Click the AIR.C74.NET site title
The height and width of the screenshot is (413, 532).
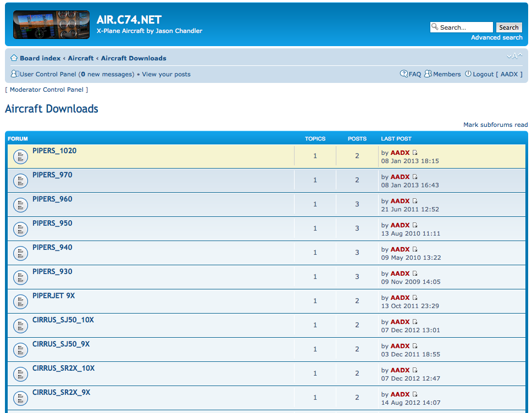click(129, 20)
